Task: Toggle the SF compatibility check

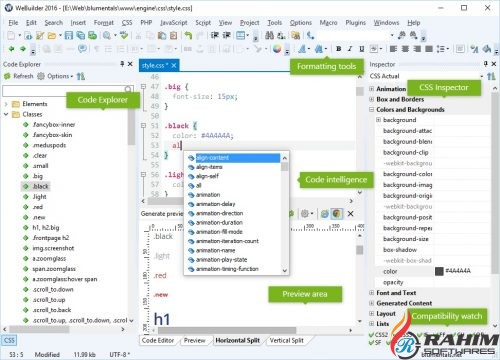Action: pyautogui.click(x=375, y=342)
